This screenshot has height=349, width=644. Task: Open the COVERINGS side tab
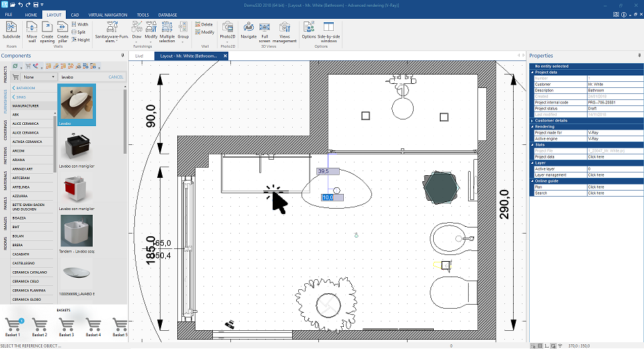point(5,130)
